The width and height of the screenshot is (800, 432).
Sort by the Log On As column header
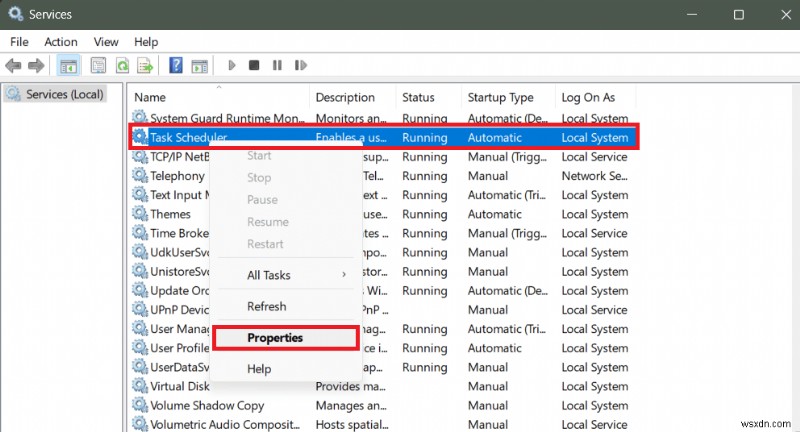pyautogui.click(x=595, y=97)
